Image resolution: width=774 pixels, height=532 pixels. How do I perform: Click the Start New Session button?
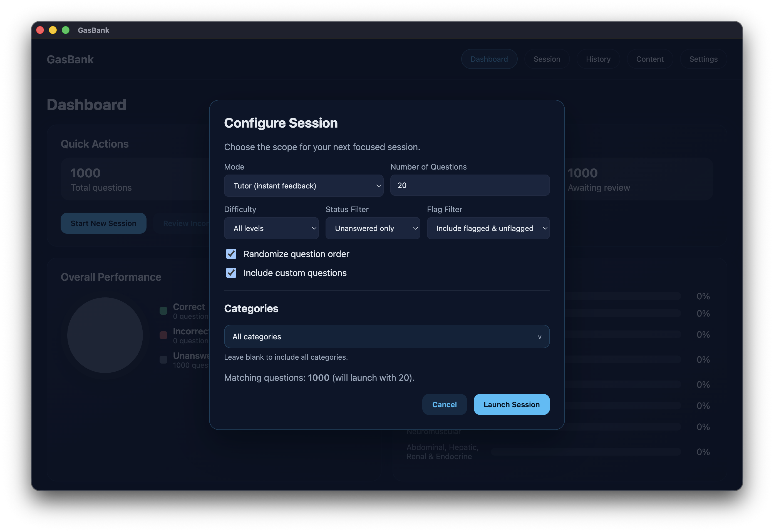[x=103, y=223]
